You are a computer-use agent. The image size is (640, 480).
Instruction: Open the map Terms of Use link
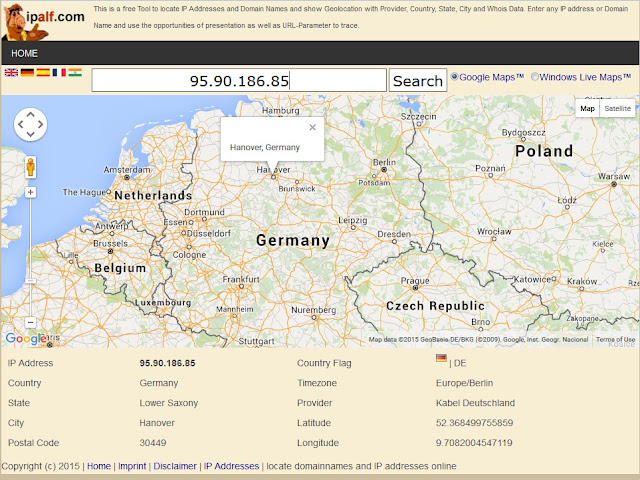615,340
